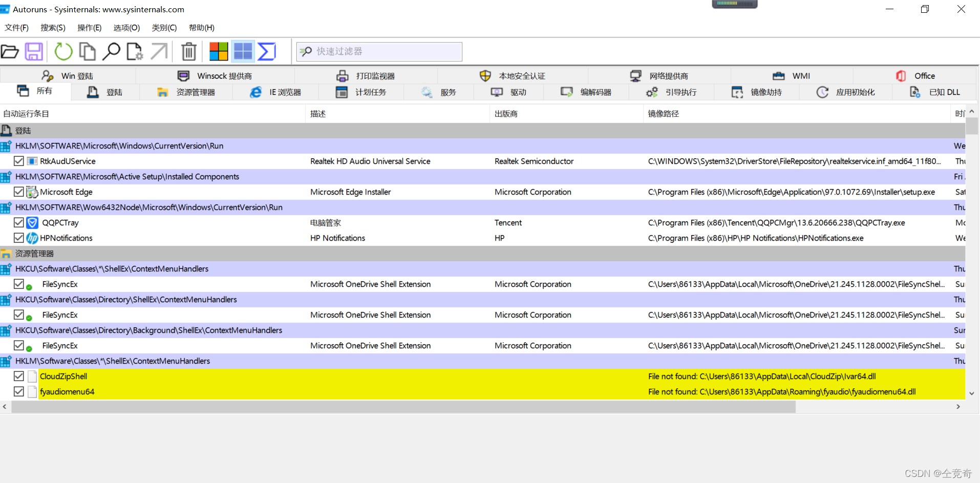This screenshot has height=483, width=980.
Task: Disable the HPNotifications autorun checkbox
Action: [19, 238]
